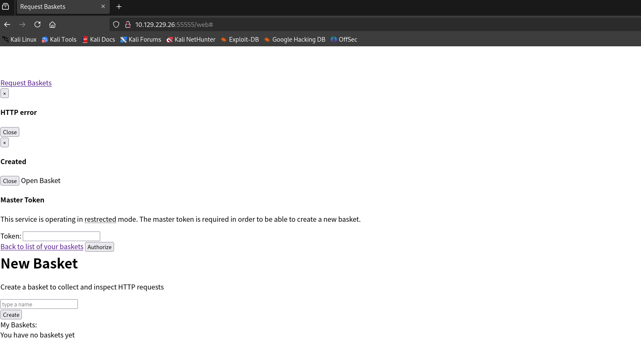The image size is (641, 364).
Task: Close the Request Baskets tab
Action: pyautogui.click(x=103, y=7)
